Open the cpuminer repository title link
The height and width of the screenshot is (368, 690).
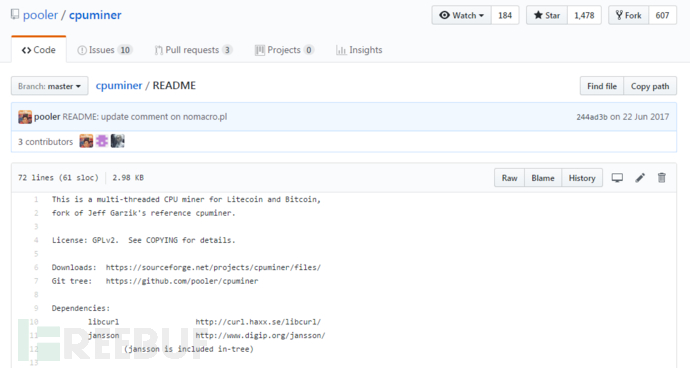(95, 15)
